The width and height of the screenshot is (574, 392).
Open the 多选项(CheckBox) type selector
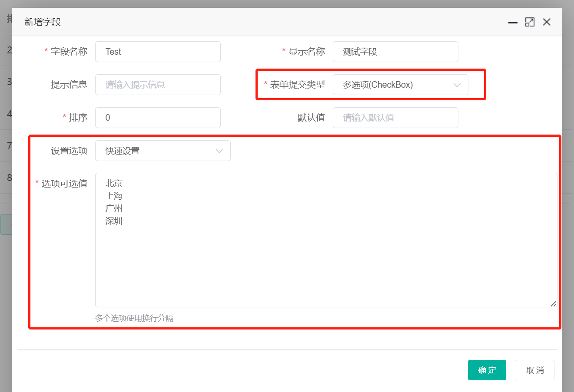pos(400,85)
